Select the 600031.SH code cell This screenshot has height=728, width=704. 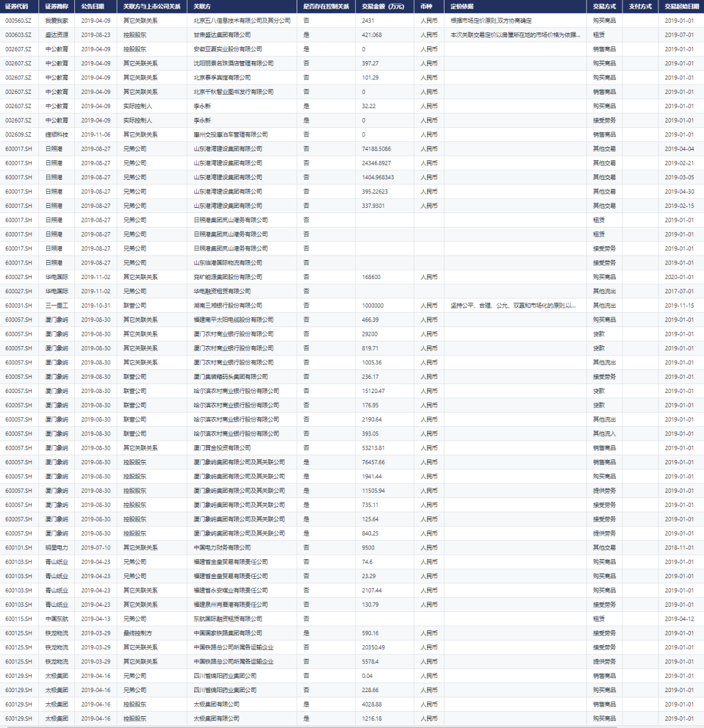click(18, 306)
